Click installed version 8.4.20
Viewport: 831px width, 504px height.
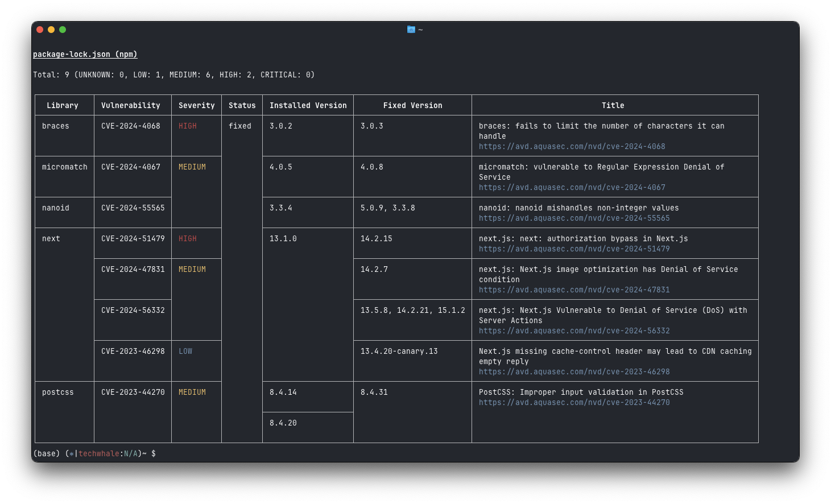283,423
